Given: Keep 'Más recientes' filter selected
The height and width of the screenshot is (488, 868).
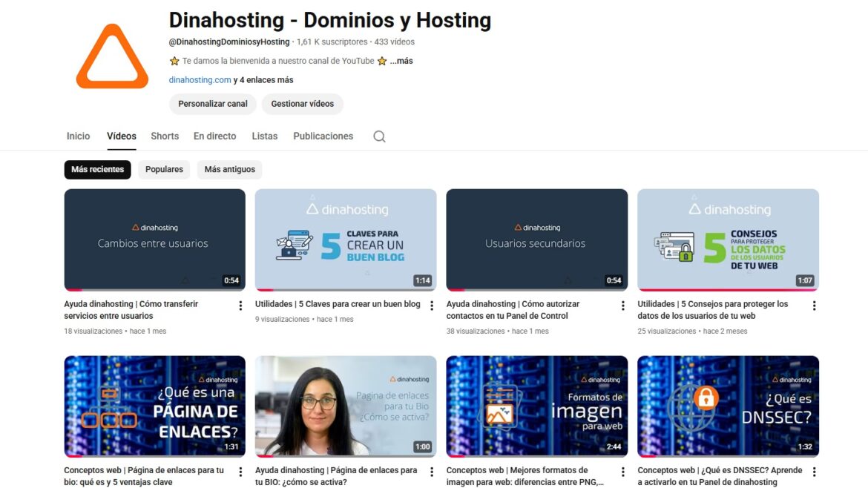Looking at the screenshot, I should click(x=97, y=169).
